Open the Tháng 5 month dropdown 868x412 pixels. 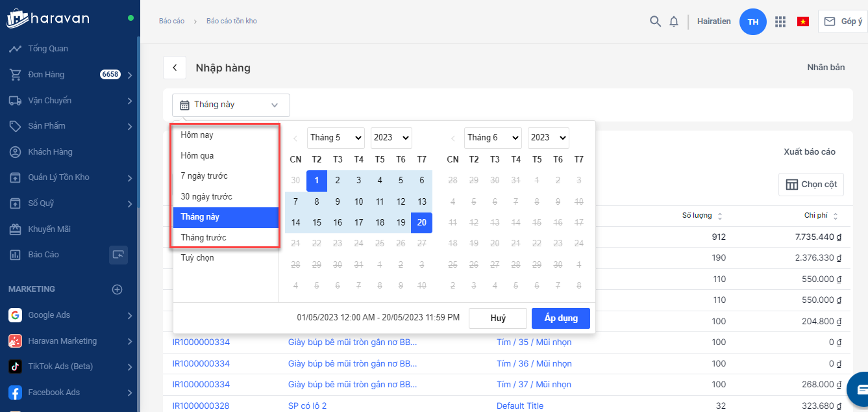[336, 138]
